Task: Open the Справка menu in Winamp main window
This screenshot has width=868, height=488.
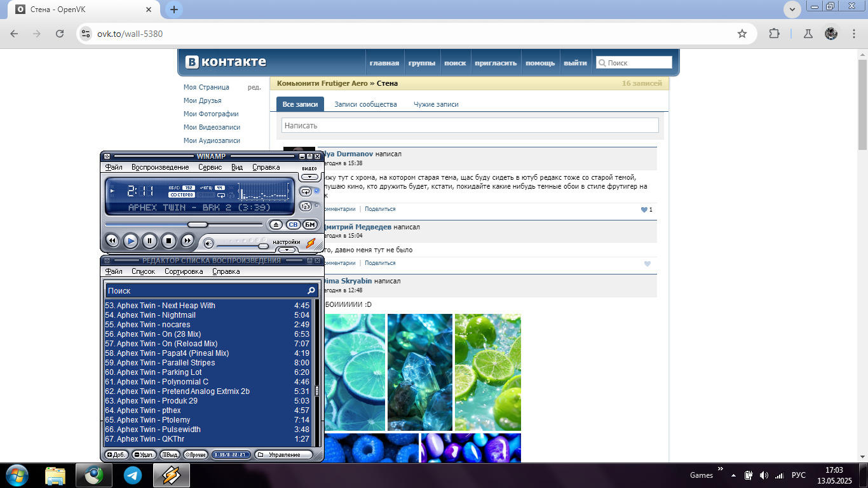Action: pyautogui.click(x=266, y=167)
